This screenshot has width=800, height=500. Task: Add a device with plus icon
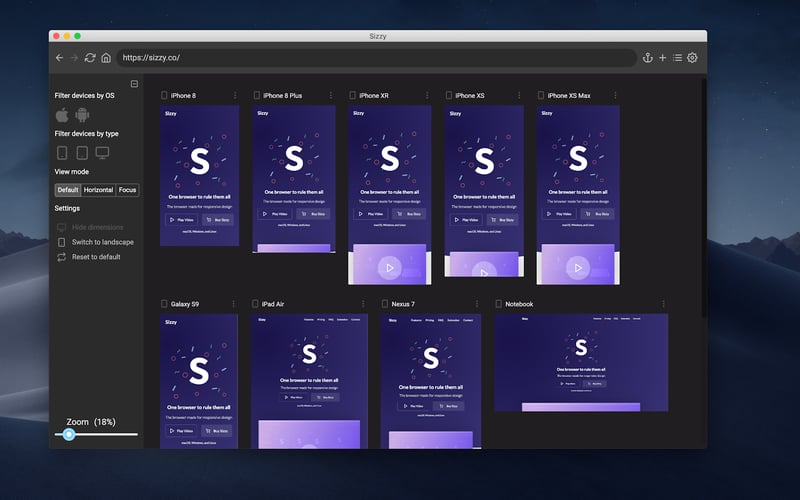662,58
